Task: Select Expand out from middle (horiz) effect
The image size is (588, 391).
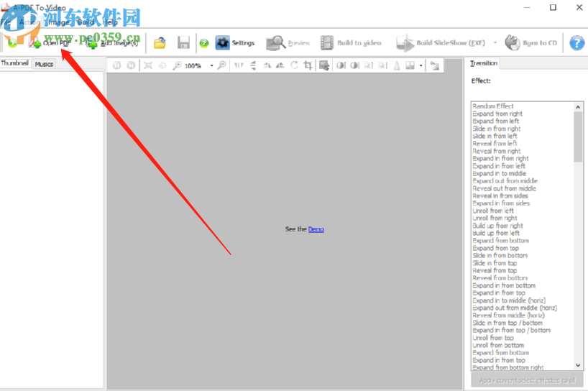Action: [515, 308]
